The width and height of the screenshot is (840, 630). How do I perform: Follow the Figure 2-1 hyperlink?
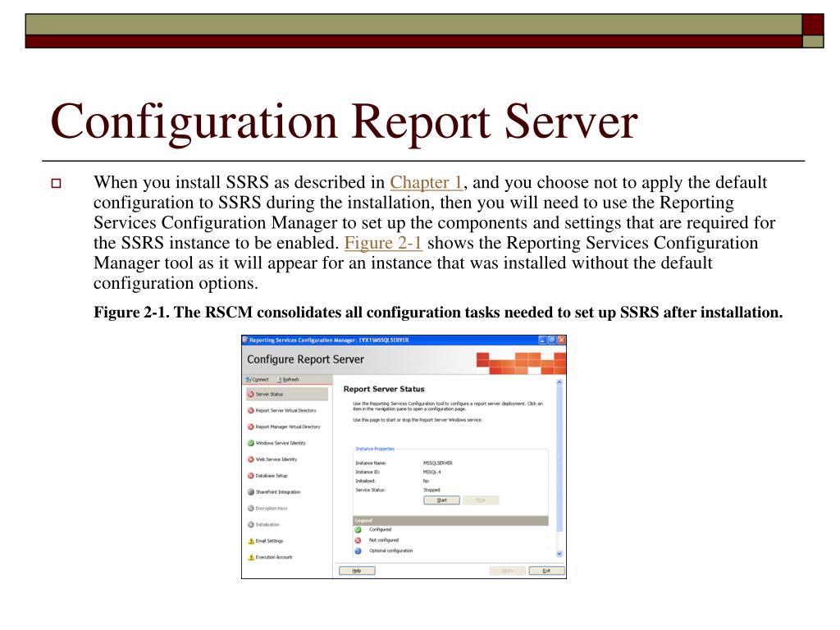[383, 243]
